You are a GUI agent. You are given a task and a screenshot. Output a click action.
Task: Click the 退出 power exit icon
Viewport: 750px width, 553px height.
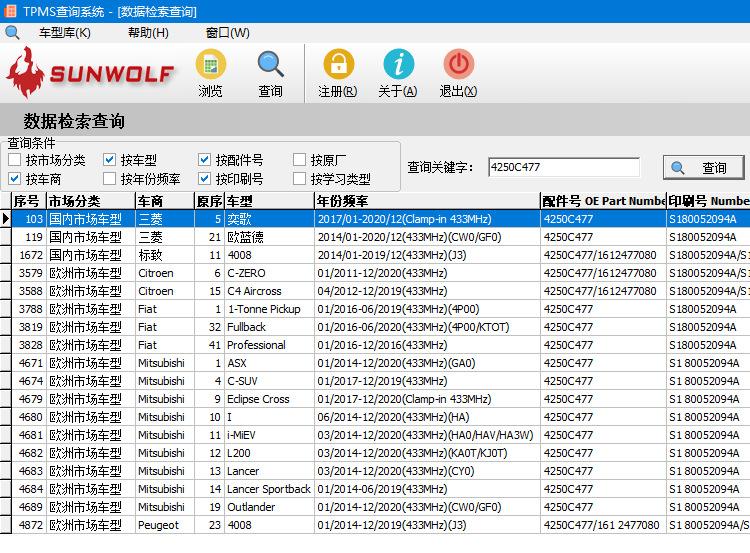click(x=458, y=66)
